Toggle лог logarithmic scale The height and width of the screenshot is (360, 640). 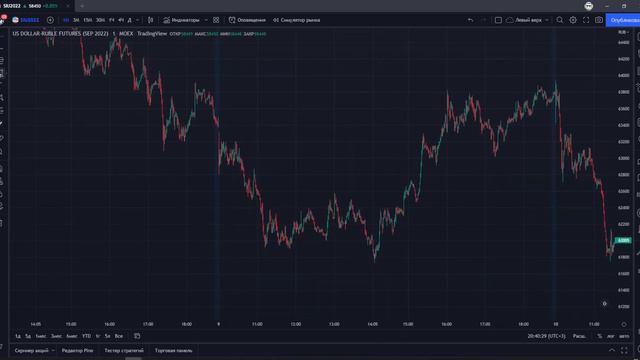(x=611, y=336)
